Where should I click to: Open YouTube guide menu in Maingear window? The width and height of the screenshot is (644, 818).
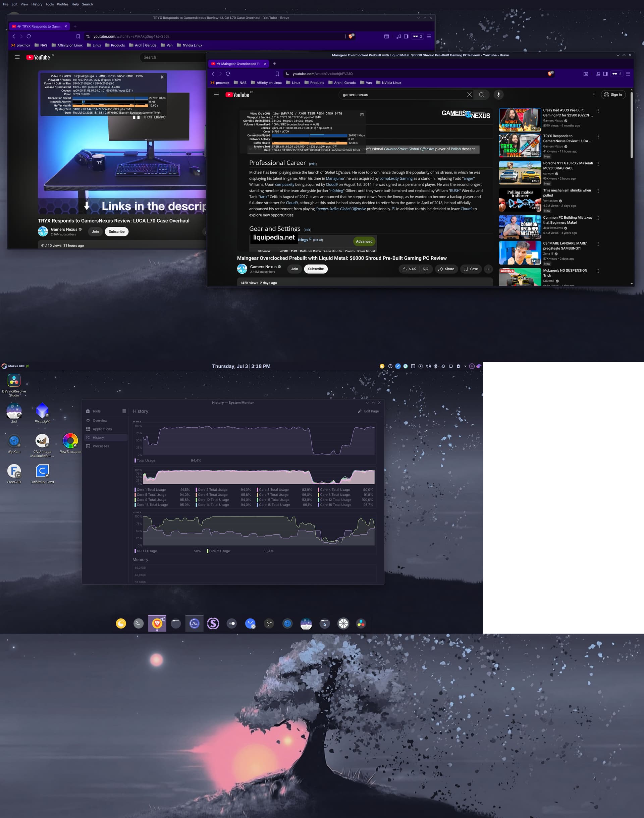pos(216,95)
